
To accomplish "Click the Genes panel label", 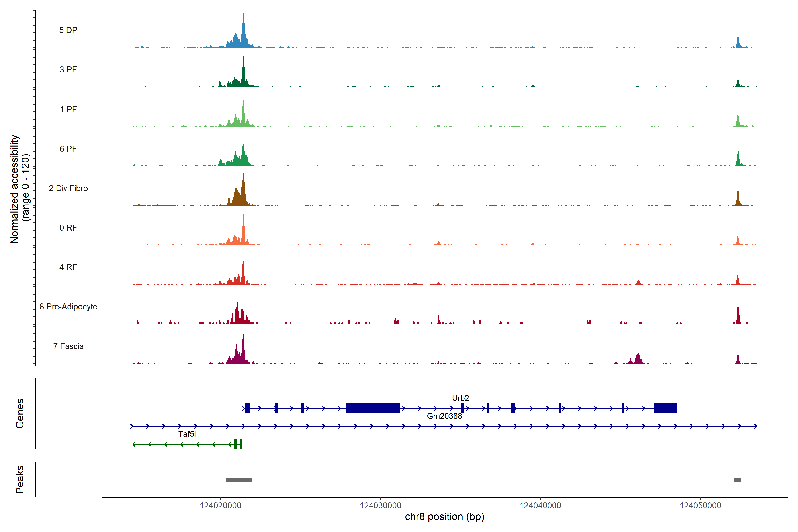I will [20, 413].
